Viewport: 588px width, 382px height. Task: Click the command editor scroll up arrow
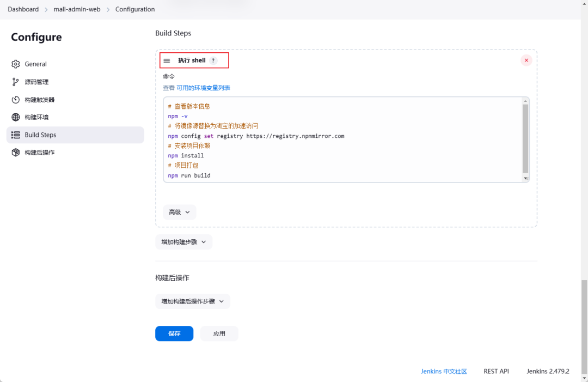pyautogui.click(x=525, y=101)
